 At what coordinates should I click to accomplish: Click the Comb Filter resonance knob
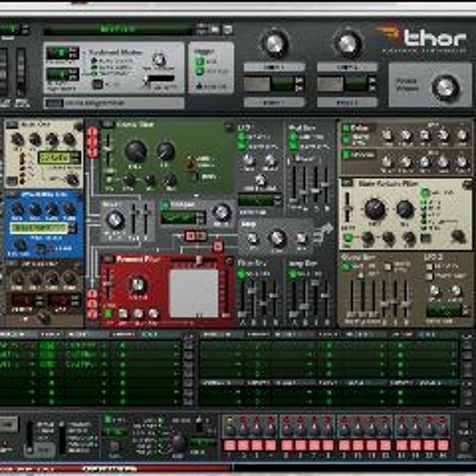166,151
